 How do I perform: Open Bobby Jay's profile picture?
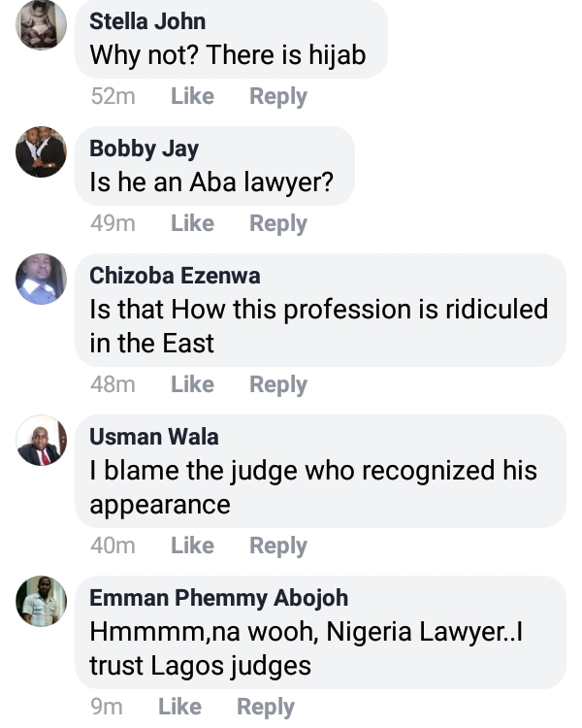click(42, 152)
